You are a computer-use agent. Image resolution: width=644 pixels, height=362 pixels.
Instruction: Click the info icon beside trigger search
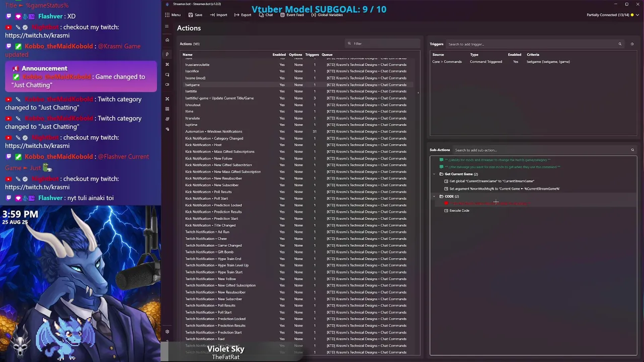(632, 44)
